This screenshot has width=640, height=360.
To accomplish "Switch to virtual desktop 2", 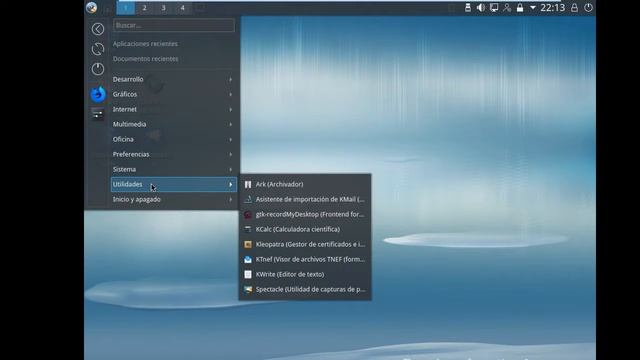I will click(x=144, y=8).
